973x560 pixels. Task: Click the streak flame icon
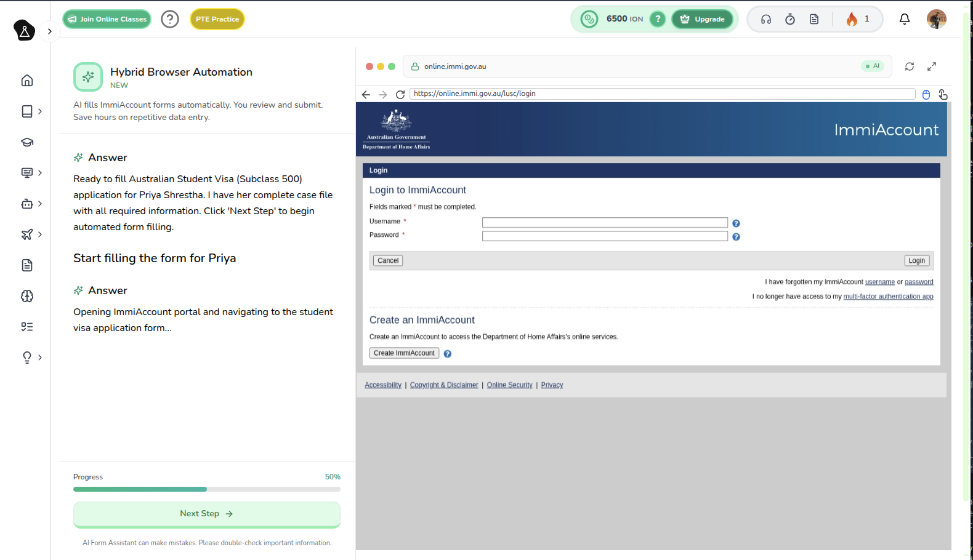tap(852, 19)
